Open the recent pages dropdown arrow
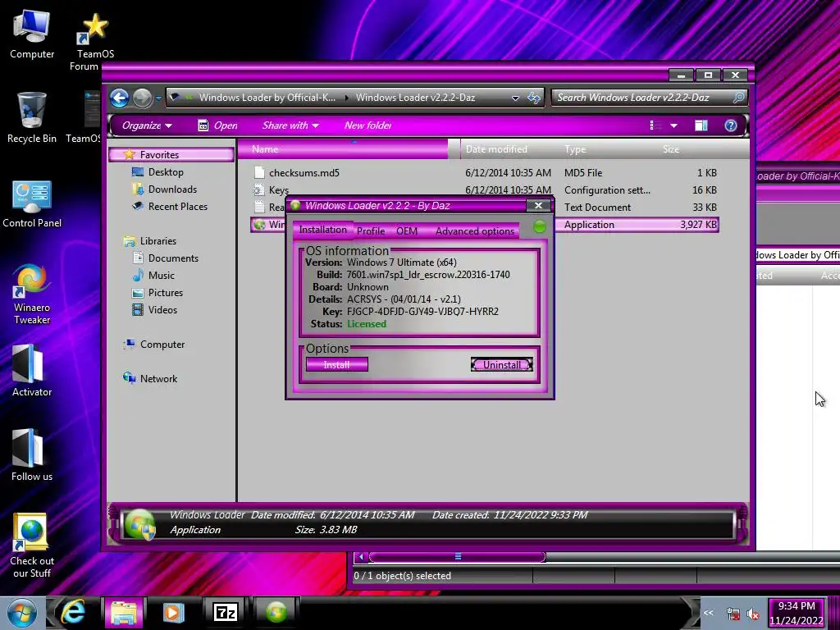The height and width of the screenshot is (630, 840). (x=158, y=98)
